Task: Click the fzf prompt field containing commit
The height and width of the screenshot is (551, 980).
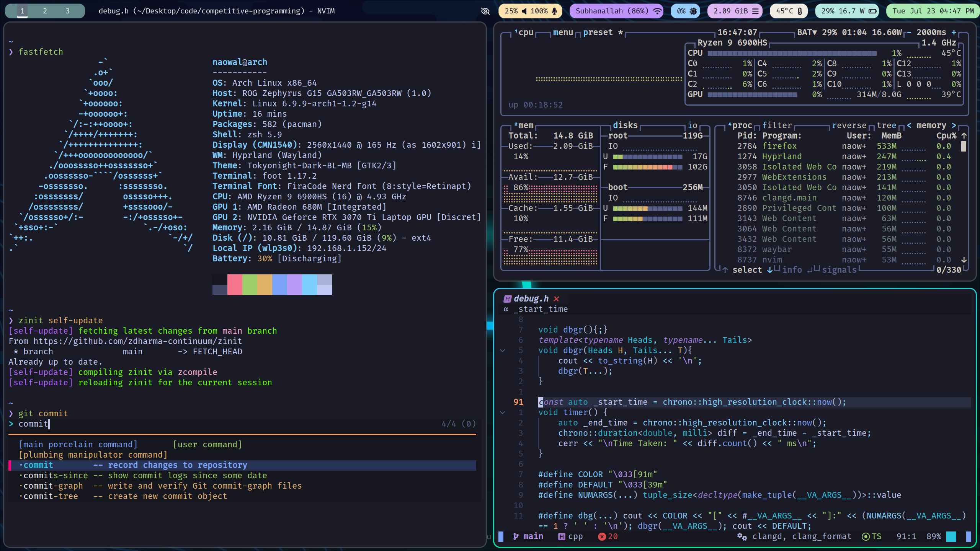Action: pos(242,424)
